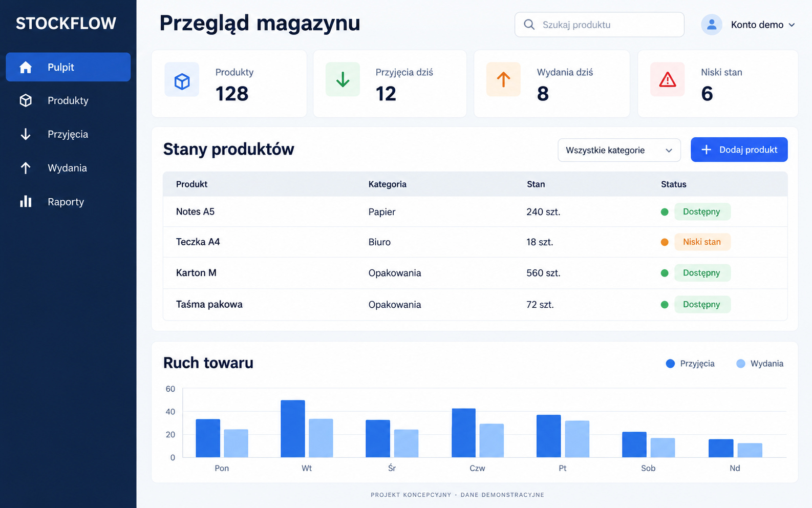Click the Niski stan badge for Teczka A4
Viewport: 812px width, 508px height.
[x=702, y=242]
